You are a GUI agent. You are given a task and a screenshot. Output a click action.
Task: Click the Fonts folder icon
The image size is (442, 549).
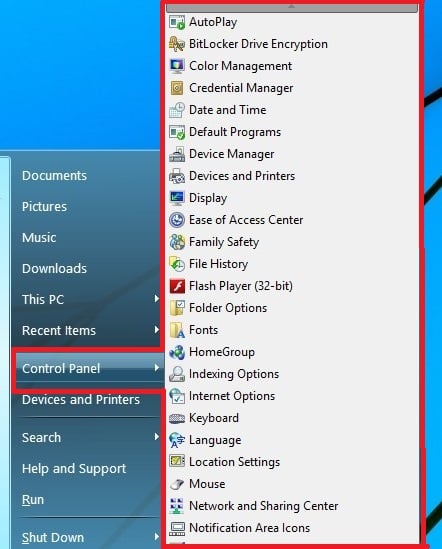177,330
